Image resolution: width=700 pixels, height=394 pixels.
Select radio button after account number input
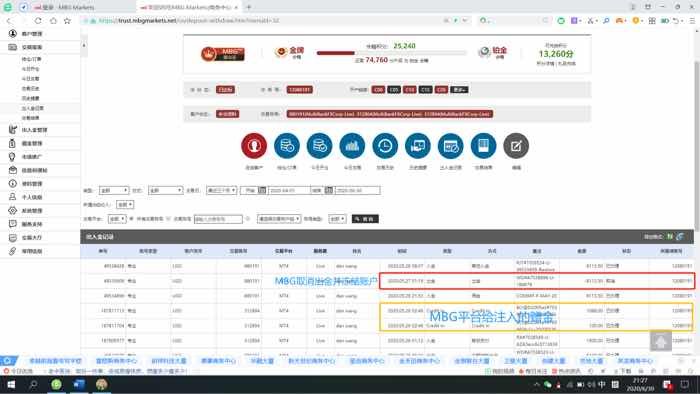[x=247, y=219]
